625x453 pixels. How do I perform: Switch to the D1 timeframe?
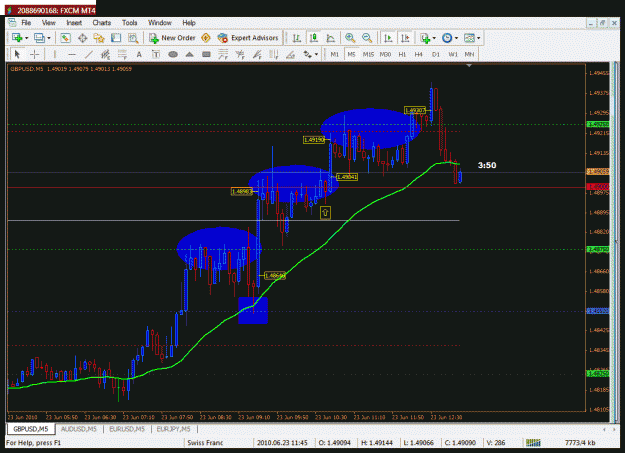[x=436, y=54]
